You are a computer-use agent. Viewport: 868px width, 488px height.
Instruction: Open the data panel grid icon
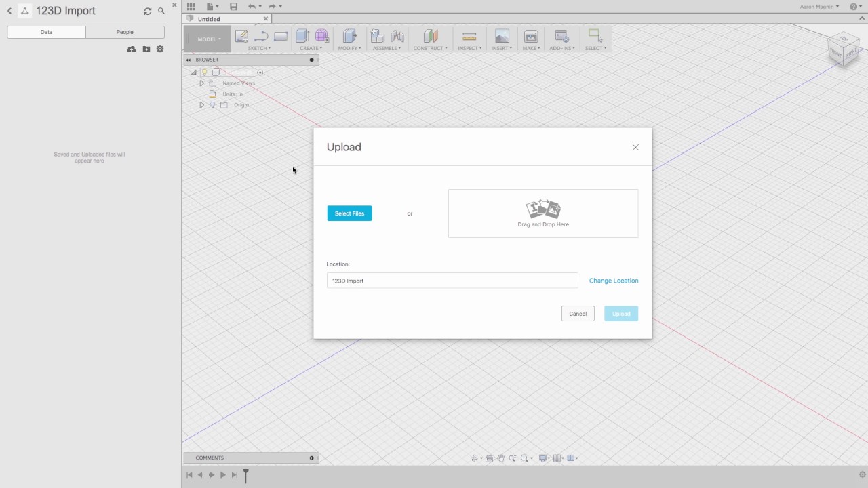191,7
